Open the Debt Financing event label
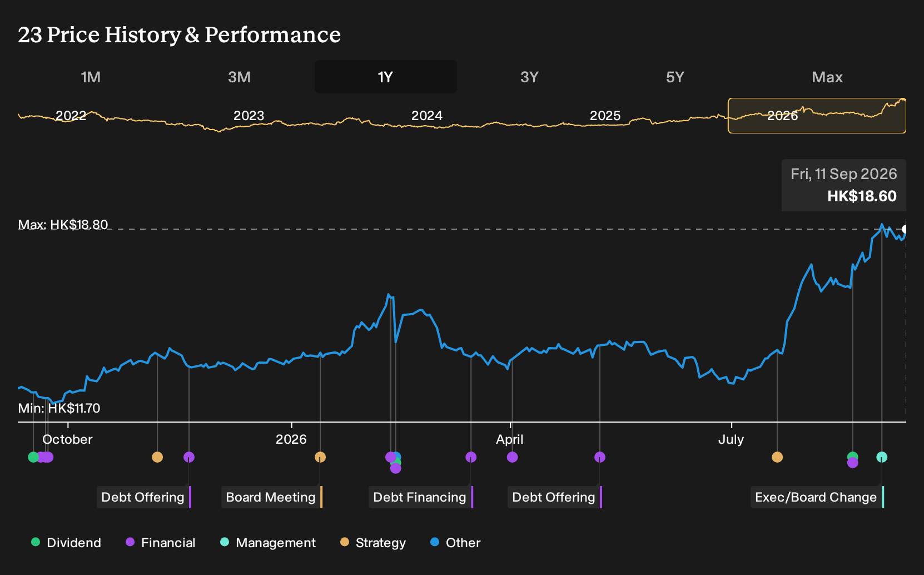The height and width of the screenshot is (575, 924). coord(421,497)
